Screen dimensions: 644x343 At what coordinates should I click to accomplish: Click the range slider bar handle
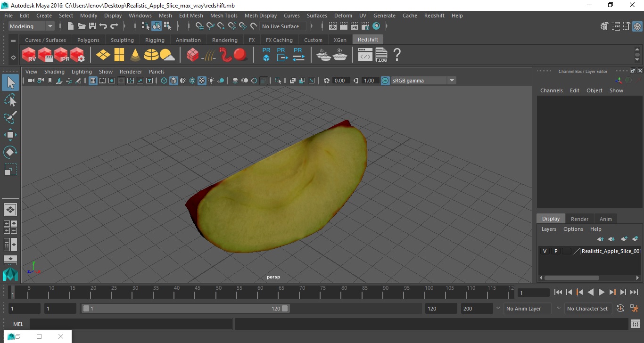[x=186, y=309]
